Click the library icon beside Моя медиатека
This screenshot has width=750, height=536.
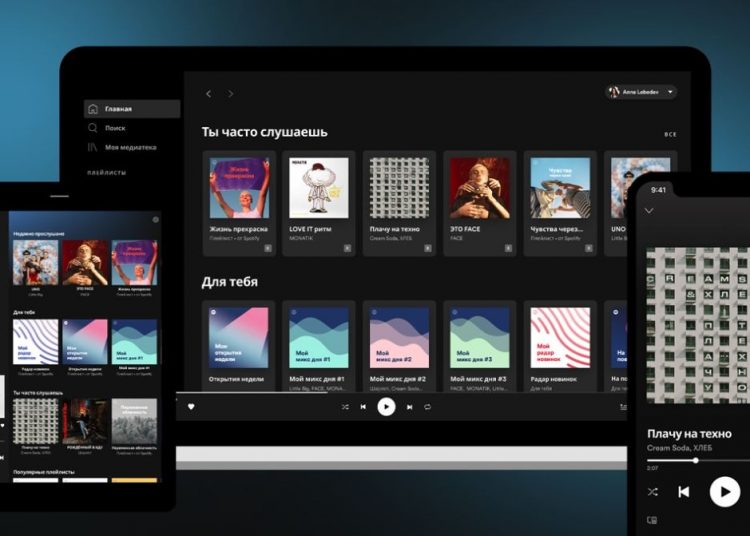coord(92,147)
